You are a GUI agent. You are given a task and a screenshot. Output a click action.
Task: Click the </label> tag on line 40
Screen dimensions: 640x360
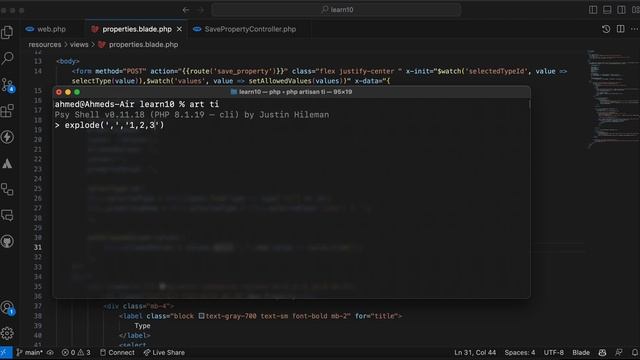[x=135, y=336]
